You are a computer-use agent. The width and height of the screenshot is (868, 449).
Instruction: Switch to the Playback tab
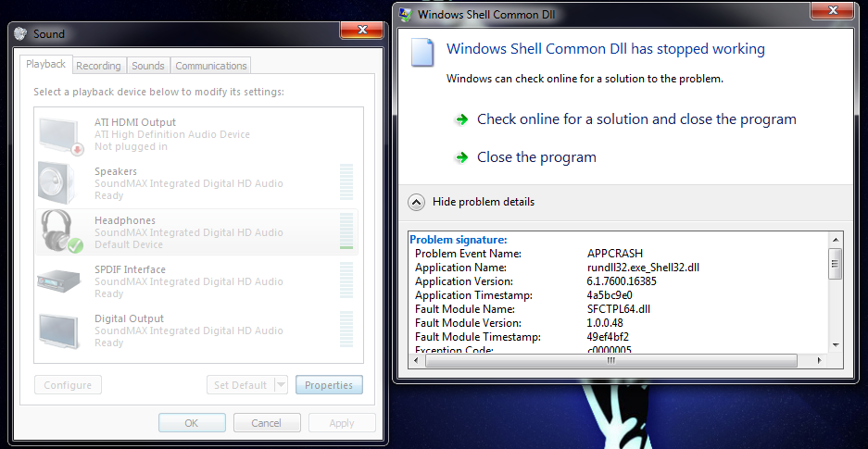pyautogui.click(x=46, y=64)
